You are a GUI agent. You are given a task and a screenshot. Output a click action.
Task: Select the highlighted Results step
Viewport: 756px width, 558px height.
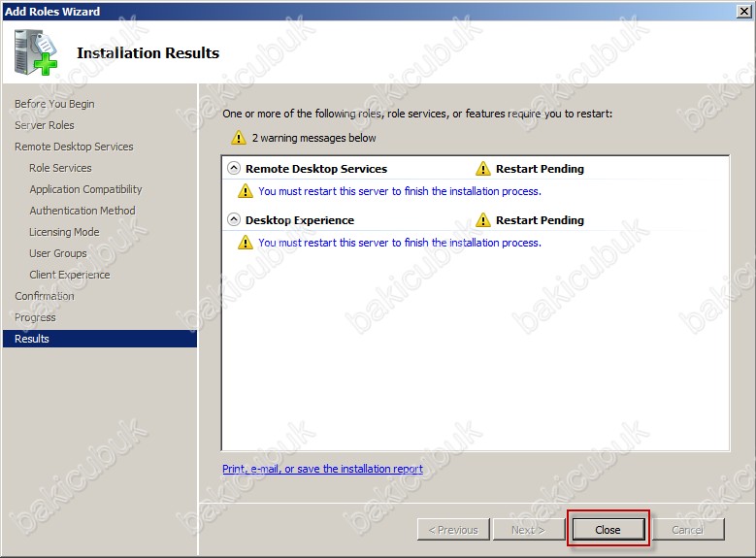click(100, 339)
